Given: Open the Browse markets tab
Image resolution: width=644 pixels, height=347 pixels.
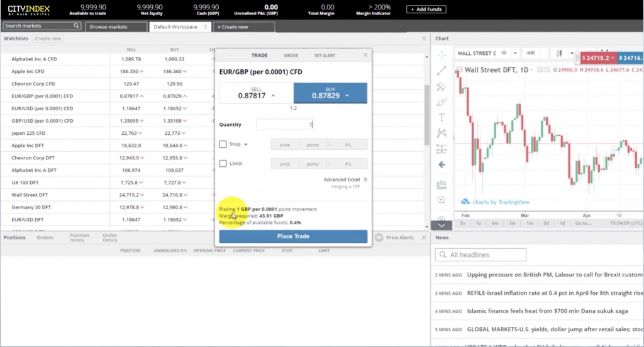Looking at the screenshot, I should 116,26.
